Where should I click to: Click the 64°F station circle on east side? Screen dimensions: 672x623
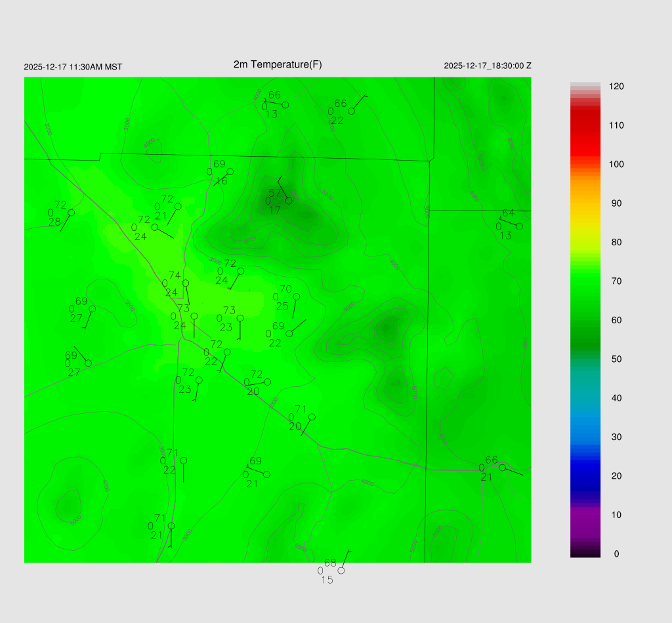pyautogui.click(x=519, y=226)
